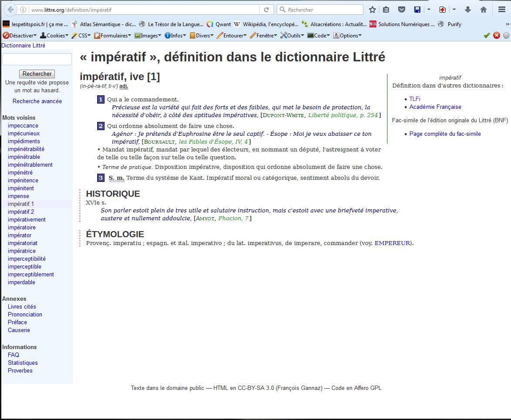Bookmark this page with the star icon
Screen dimensions: 511x420
click(372, 10)
